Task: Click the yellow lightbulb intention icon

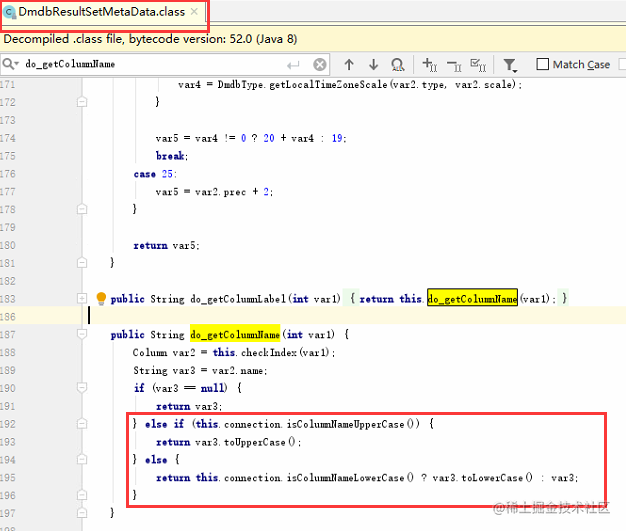Action: pyautogui.click(x=101, y=298)
